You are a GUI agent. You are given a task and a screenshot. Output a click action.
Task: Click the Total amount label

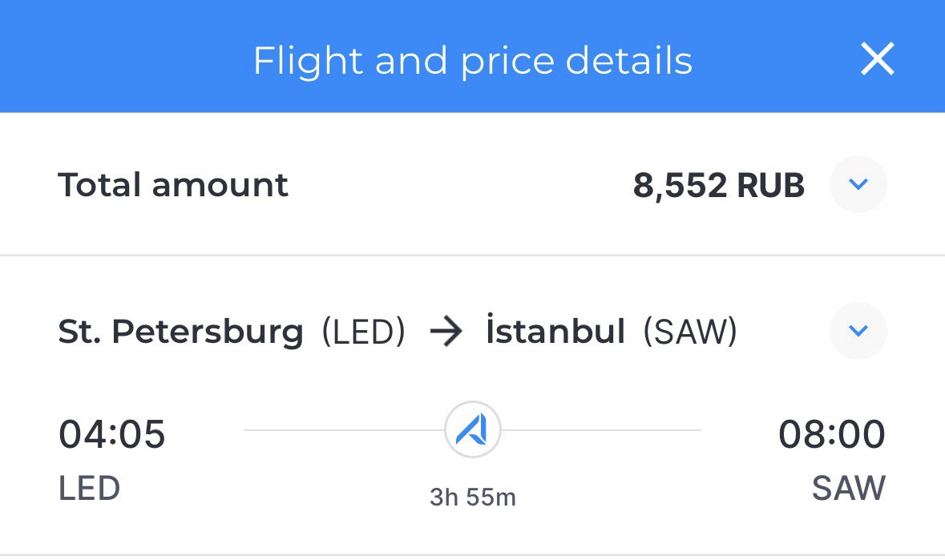click(x=173, y=184)
